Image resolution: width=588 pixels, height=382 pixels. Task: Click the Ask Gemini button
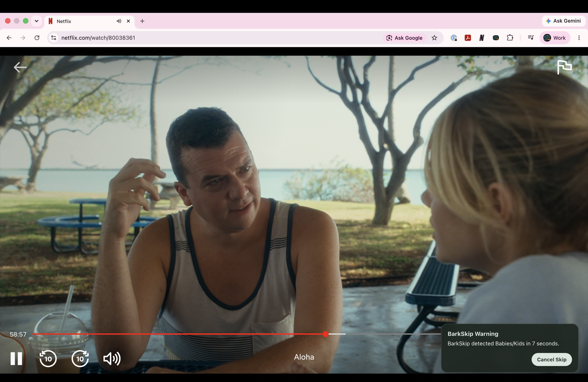pyautogui.click(x=564, y=21)
